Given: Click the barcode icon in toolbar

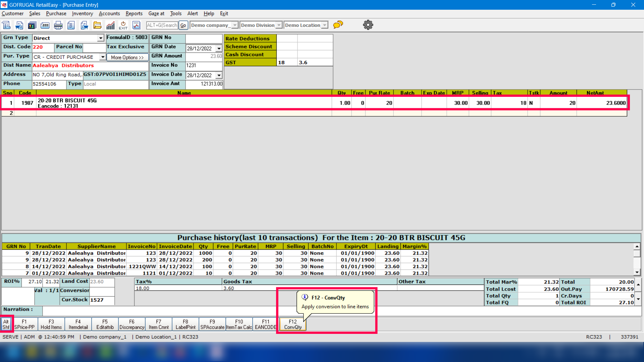Looking at the screenshot, I should (x=45, y=25).
